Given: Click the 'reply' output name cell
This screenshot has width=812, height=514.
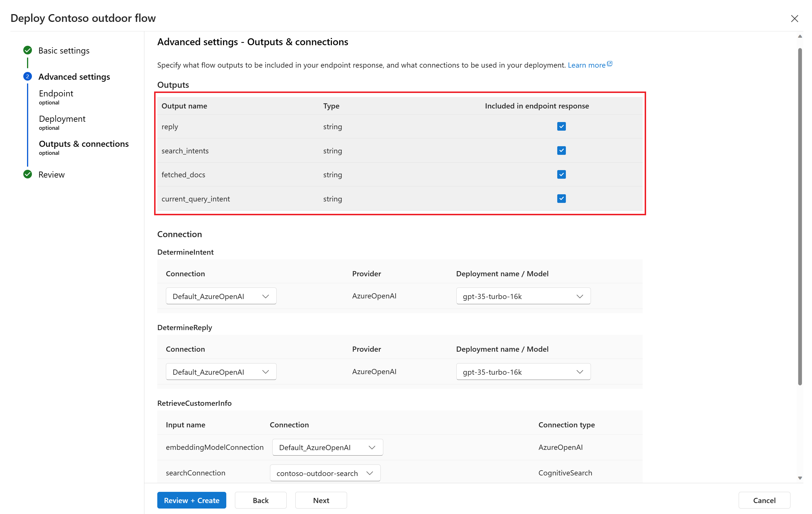Looking at the screenshot, I should (170, 127).
